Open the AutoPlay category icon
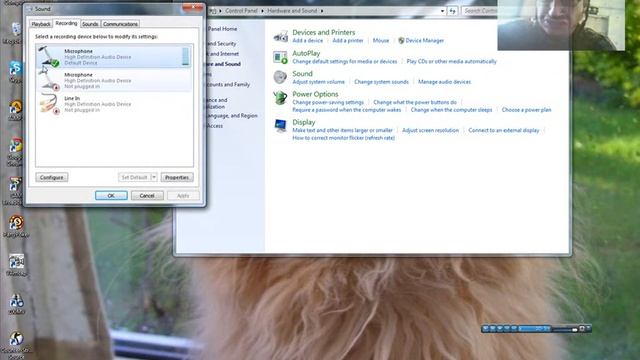Image resolution: width=640 pixels, height=360 pixels. point(280,57)
